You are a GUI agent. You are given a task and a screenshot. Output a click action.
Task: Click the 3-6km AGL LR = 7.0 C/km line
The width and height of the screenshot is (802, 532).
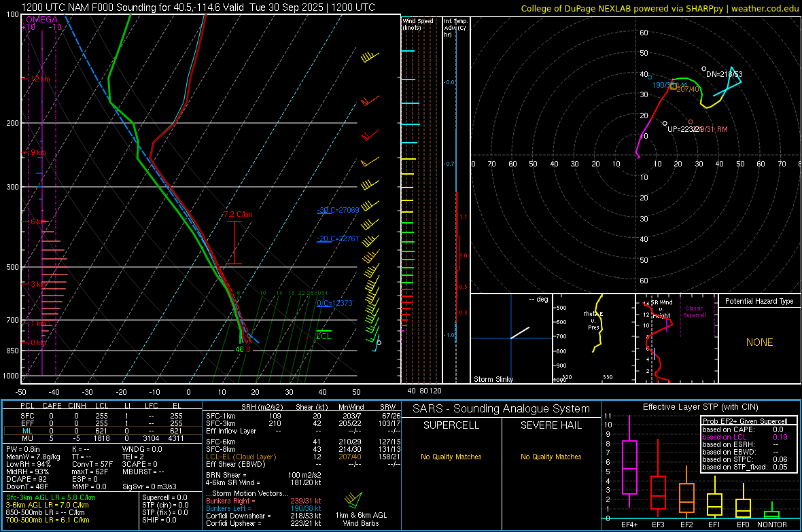coord(48,505)
